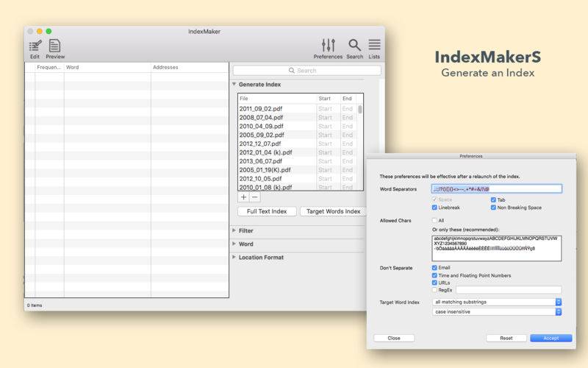Click the file list vertical scrollbar
Viewport: 588px width, 368px height.
point(360,110)
